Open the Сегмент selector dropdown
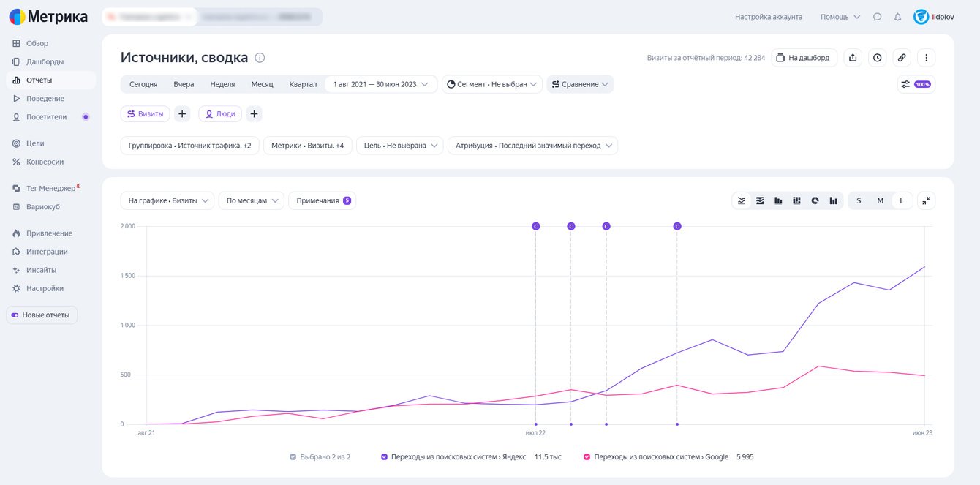Image resolution: width=980 pixels, height=485 pixels. coord(491,84)
